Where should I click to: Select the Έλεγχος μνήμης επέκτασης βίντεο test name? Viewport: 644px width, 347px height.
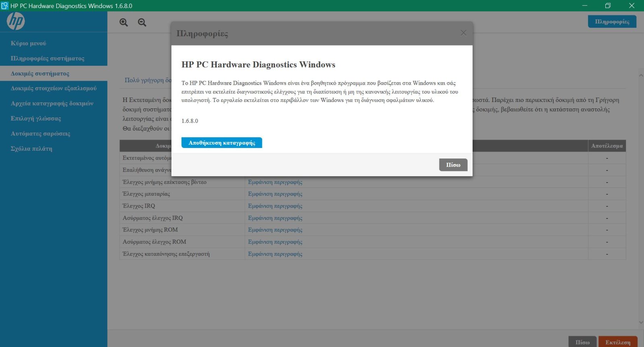(165, 182)
